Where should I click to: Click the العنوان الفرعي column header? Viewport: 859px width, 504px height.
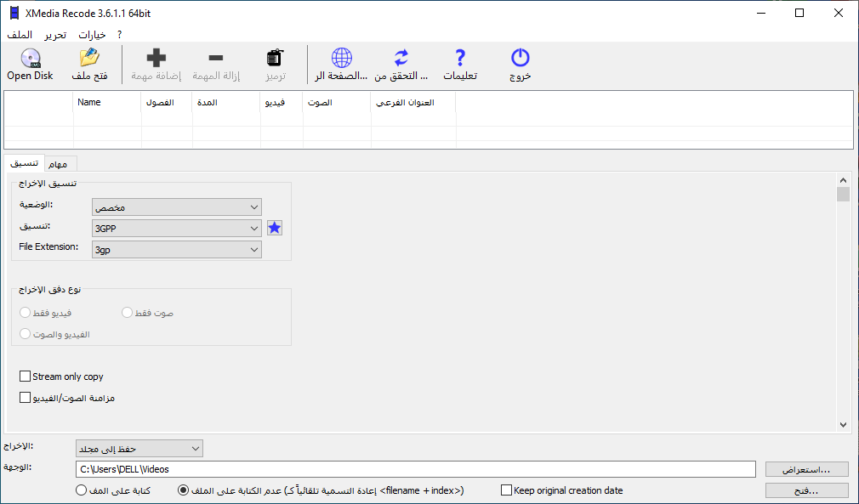pyautogui.click(x=413, y=102)
